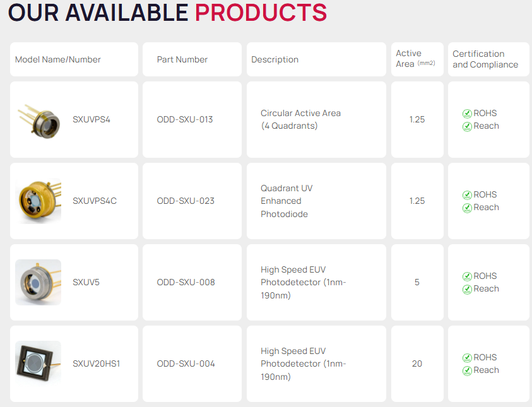Click the ROHS check icon for SXUV20HS1
The width and height of the screenshot is (532, 407).
click(467, 358)
